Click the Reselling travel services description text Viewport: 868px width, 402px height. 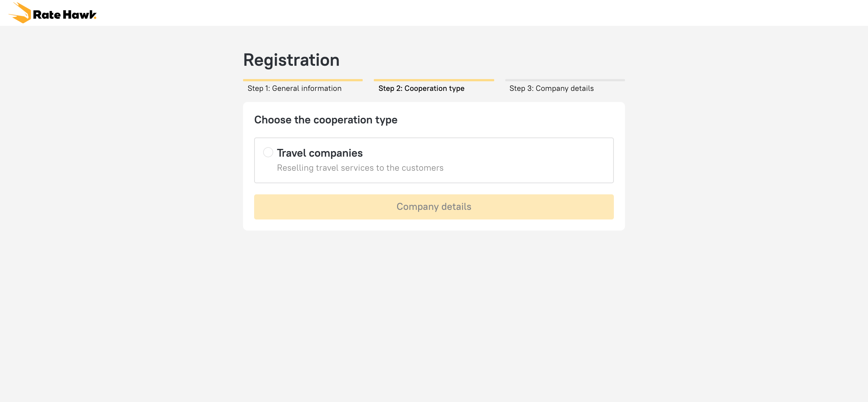click(x=360, y=168)
